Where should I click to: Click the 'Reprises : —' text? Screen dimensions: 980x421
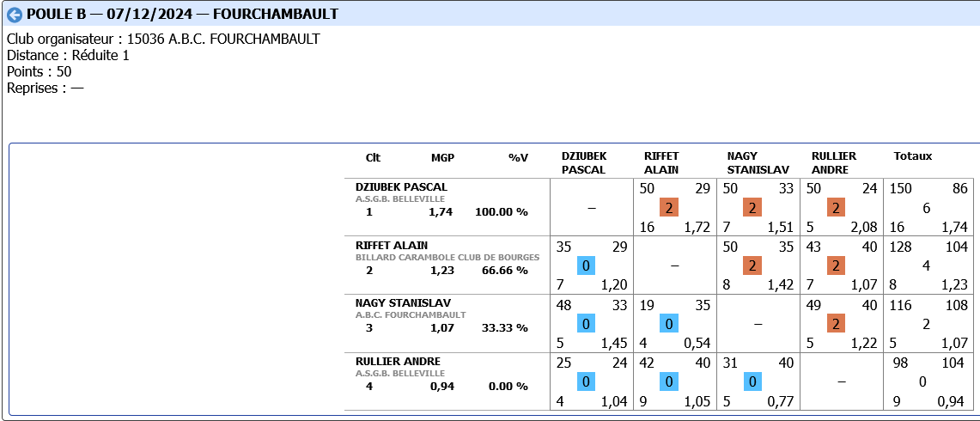pyautogui.click(x=45, y=88)
